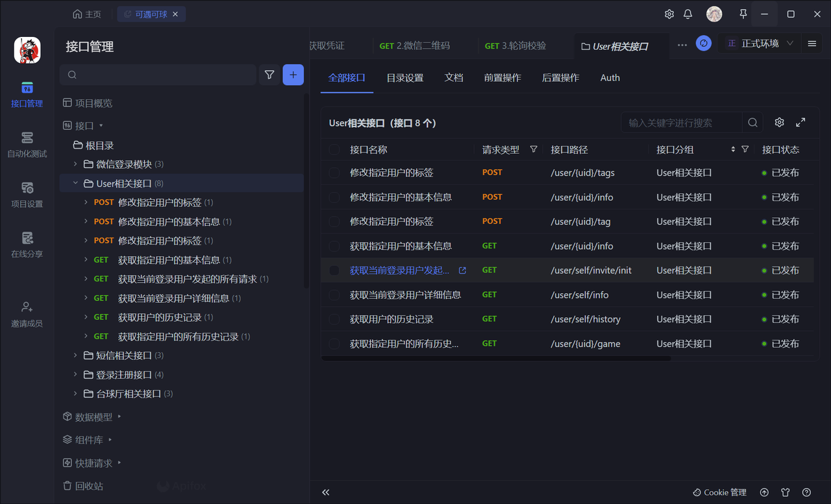Click the blue plus button to add
The image size is (831, 504).
click(293, 75)
